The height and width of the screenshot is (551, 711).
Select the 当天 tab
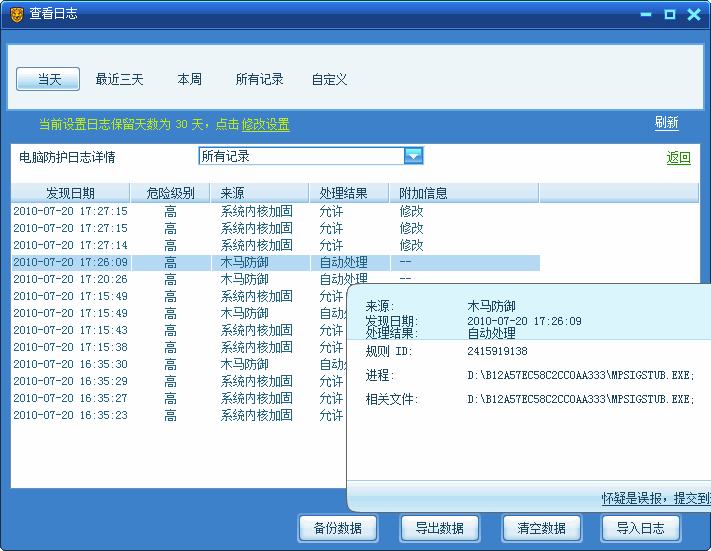(x=50, y=79)
